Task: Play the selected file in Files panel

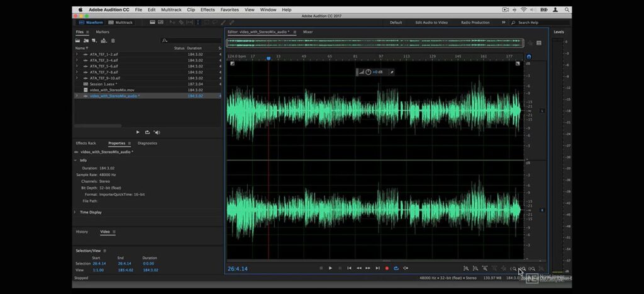Action: point(138,132)
